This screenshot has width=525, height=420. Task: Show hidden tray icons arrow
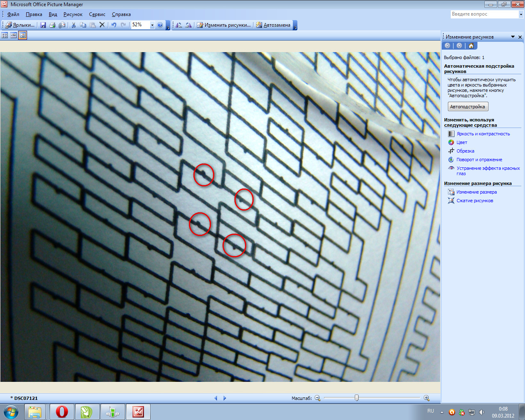point(442,412)
